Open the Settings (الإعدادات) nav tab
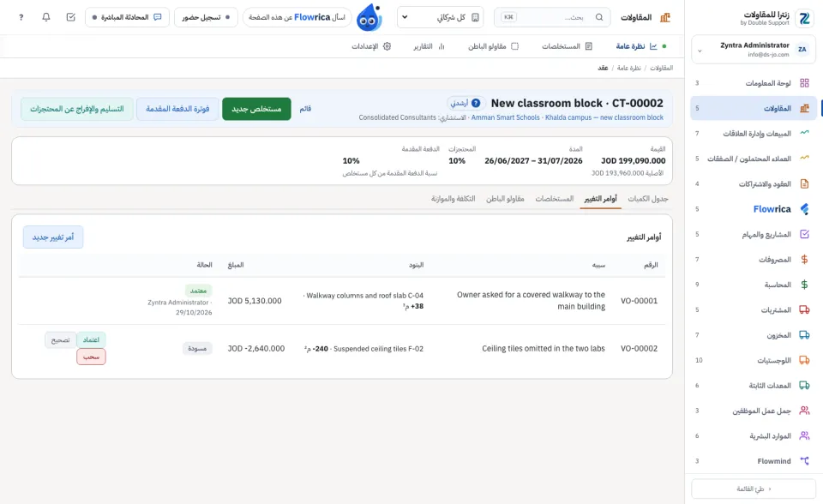823x504 pixels. [371, 46]
